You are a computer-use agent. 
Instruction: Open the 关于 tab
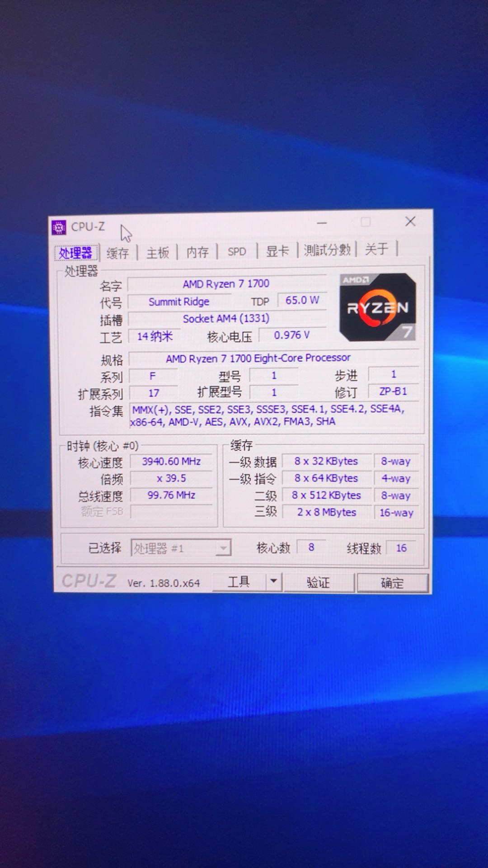pos(376,249)
